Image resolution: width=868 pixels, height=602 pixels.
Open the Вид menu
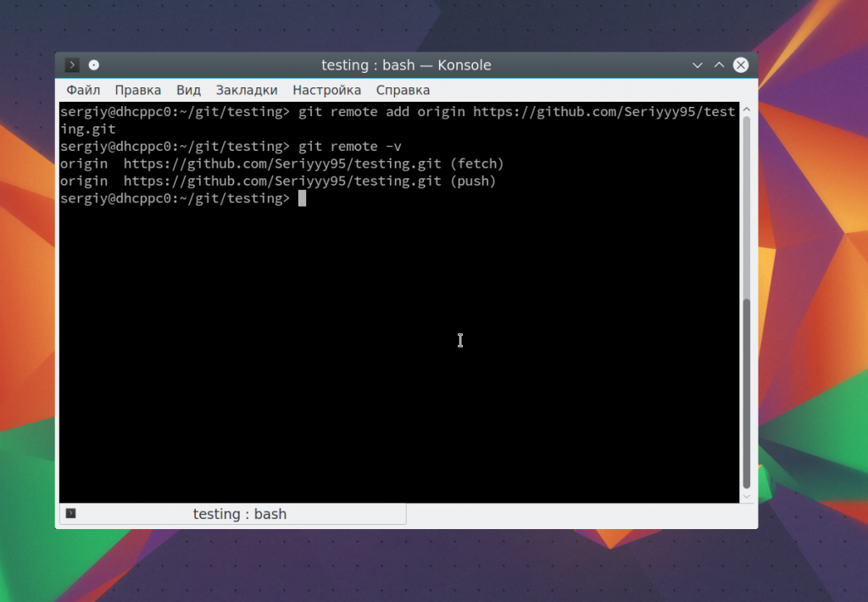(188, 90)
